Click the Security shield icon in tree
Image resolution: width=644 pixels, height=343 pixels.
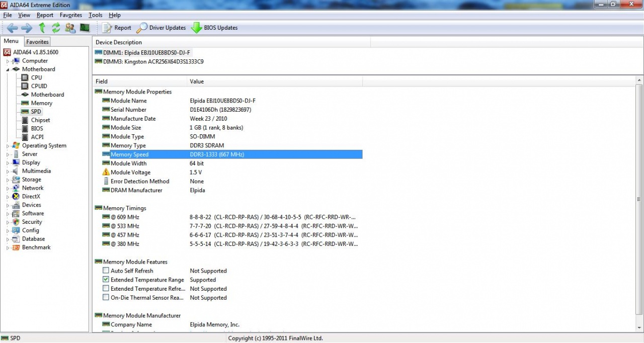[x=16, y=222]
